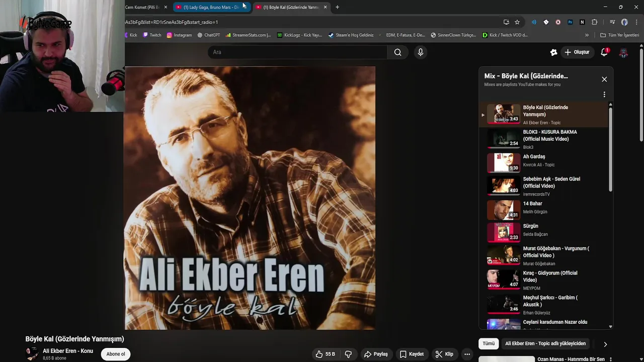Open the ChatGPT bookmark

point(209,35)
